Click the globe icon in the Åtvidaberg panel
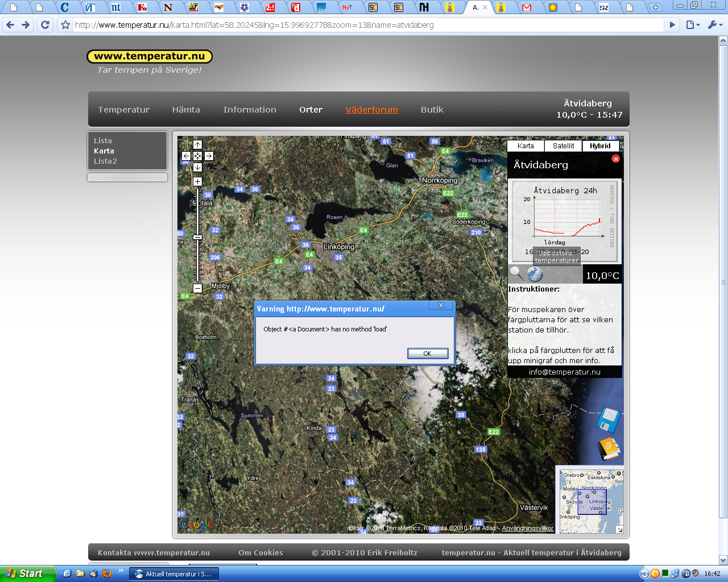Image resolution: width=728 pixels, height=582 pixels. pos(535,274)
